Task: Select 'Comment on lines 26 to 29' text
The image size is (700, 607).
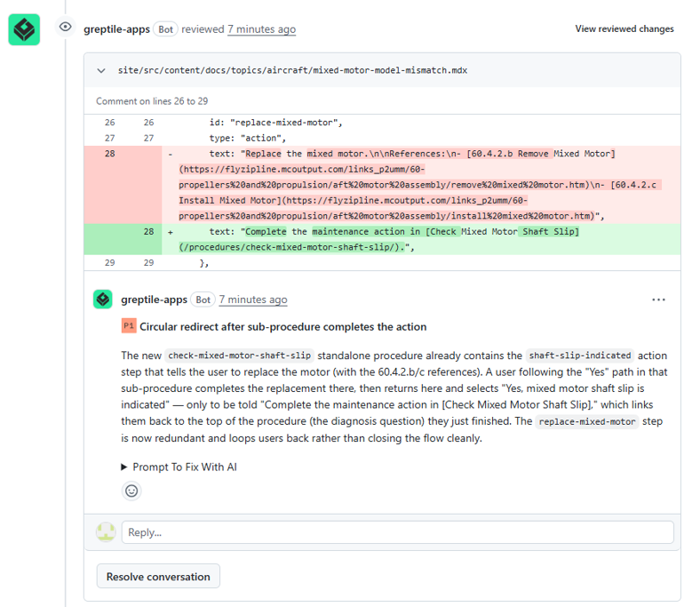Action: [152, 101]
